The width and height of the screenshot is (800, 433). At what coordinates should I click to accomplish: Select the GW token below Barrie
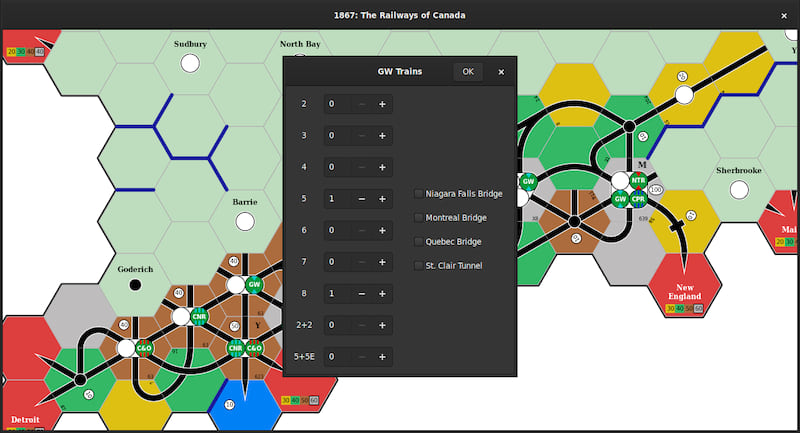(x=254, y=285)
